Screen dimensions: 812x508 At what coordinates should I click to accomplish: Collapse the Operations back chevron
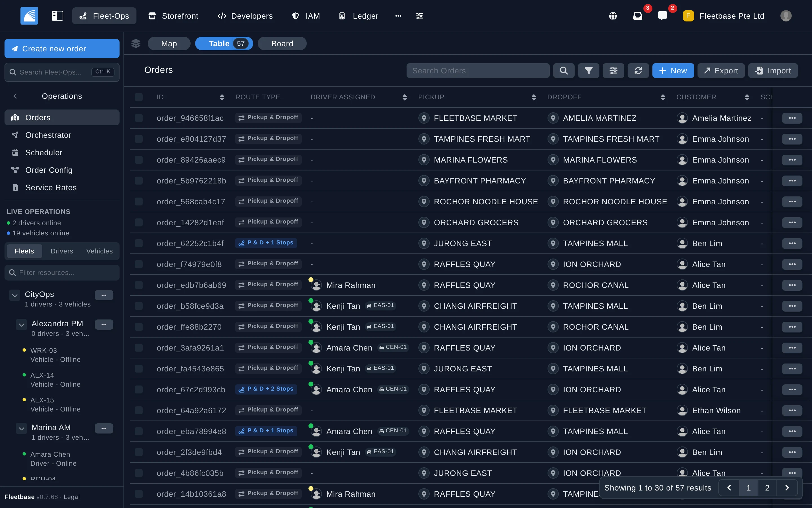pos(15,96)
